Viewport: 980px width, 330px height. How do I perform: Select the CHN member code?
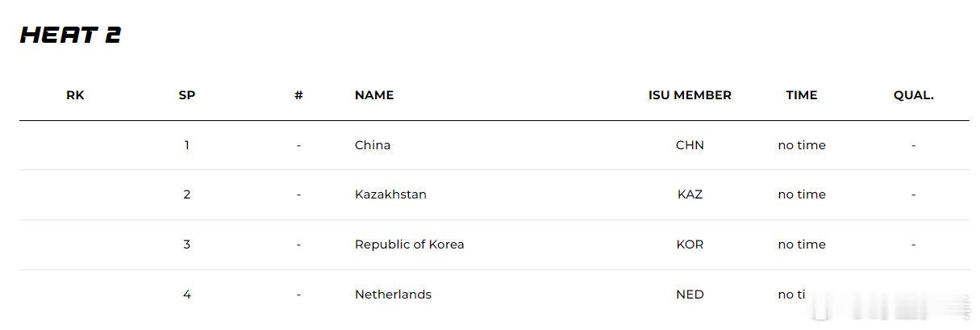pyautogui.click(x=690, y=145)
